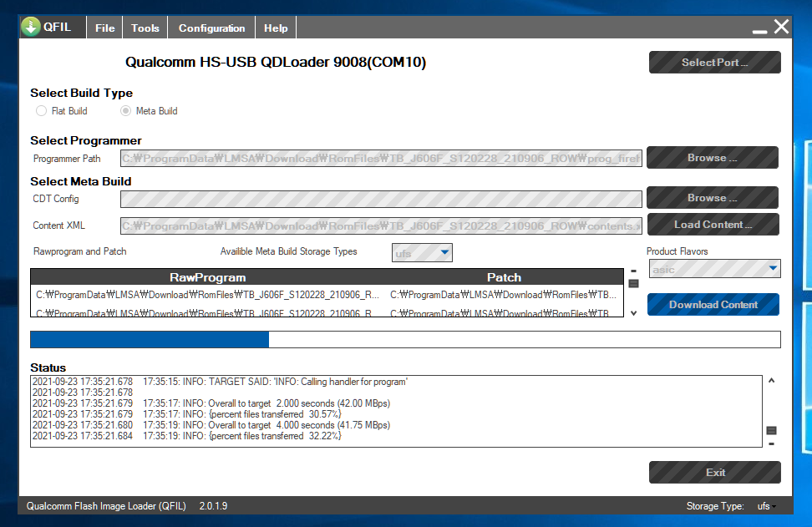Select the first RawProgram path row
812x527 pixels.
tap(208, 295)
